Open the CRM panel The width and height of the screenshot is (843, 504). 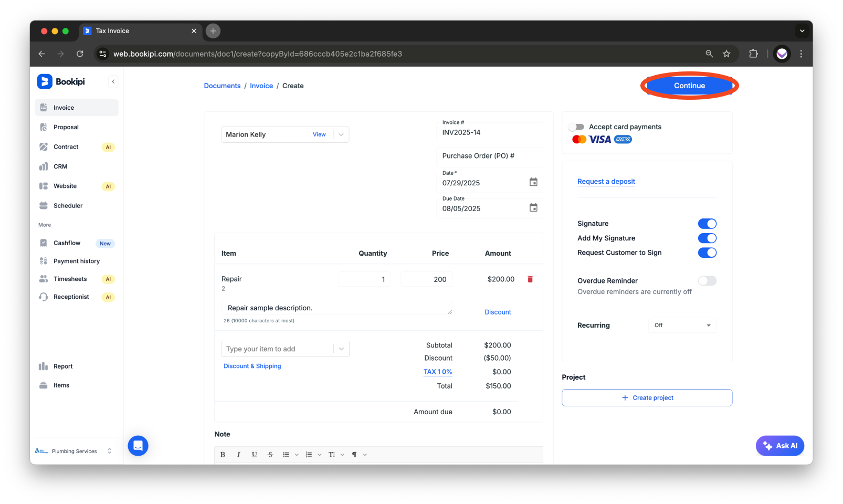pyautogui.click(x=60, y=166)
